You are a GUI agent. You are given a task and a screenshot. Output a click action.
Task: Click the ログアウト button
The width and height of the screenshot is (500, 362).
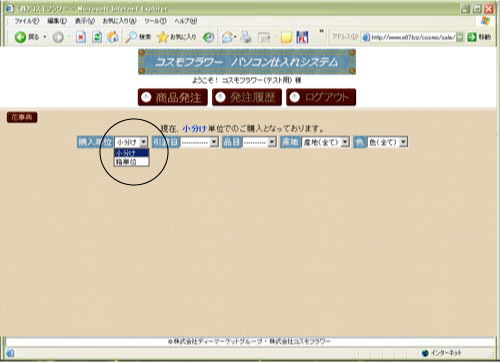321,97
